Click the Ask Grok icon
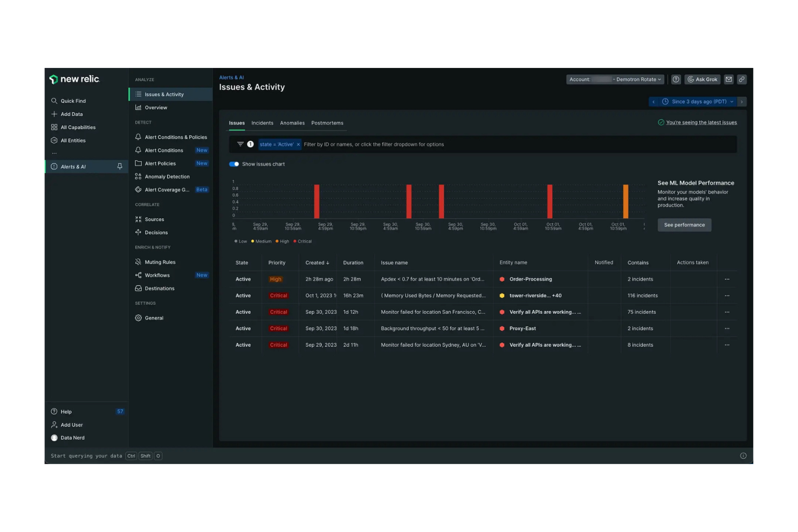This screenshot has width=798, height=532. point(691,79)
